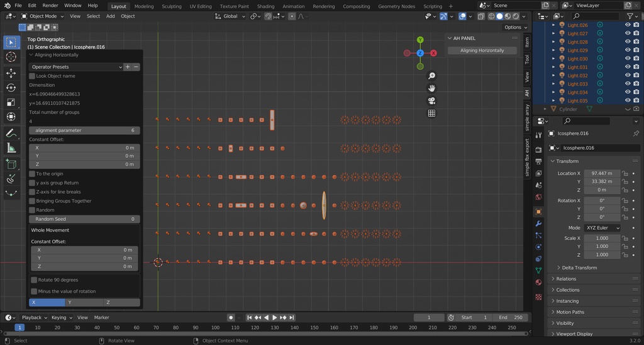Remove the operator preset

(136, 67)
